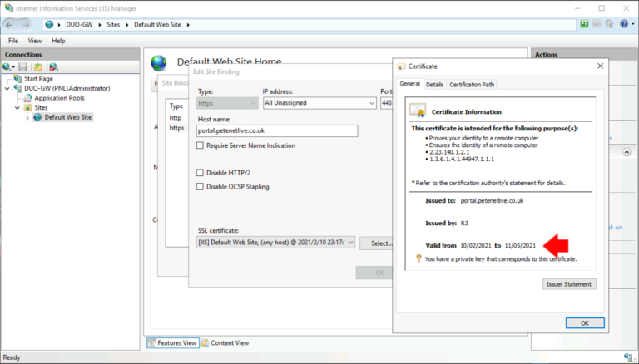The width and height of the screenshot is (639, 364).
Task: Click the Connections panel connect globe icon
Action: click(x=6, y=66)
